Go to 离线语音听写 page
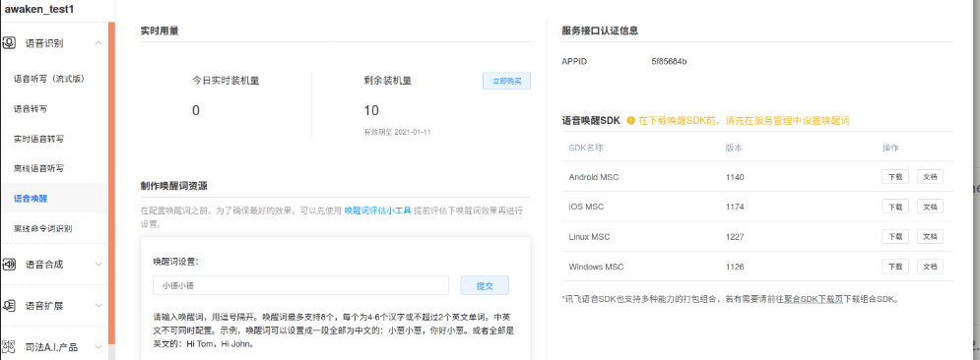 tap(38, 168)
